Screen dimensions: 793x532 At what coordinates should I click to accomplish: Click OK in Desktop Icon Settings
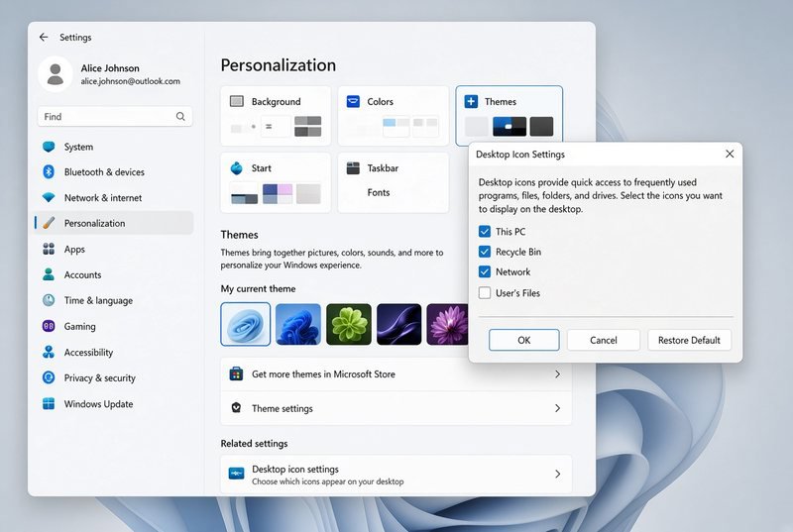(524, 340)
